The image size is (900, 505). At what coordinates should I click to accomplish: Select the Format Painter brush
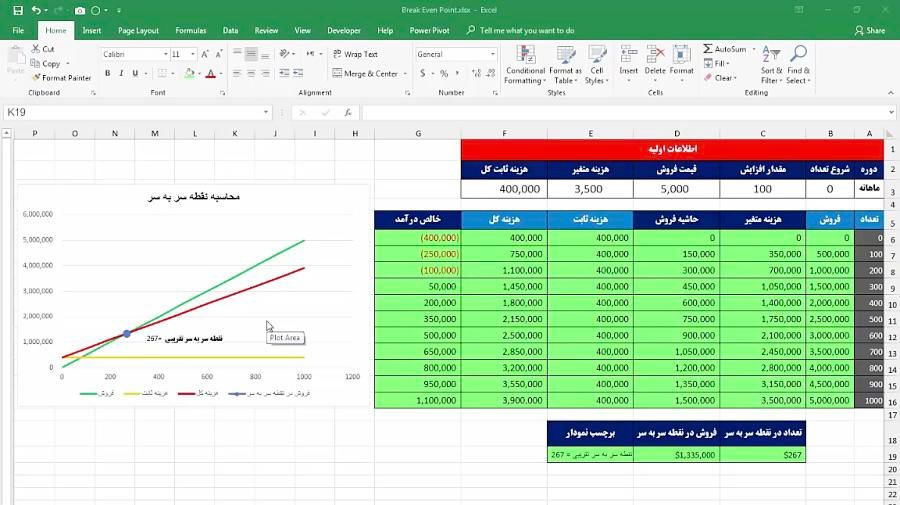36,77
